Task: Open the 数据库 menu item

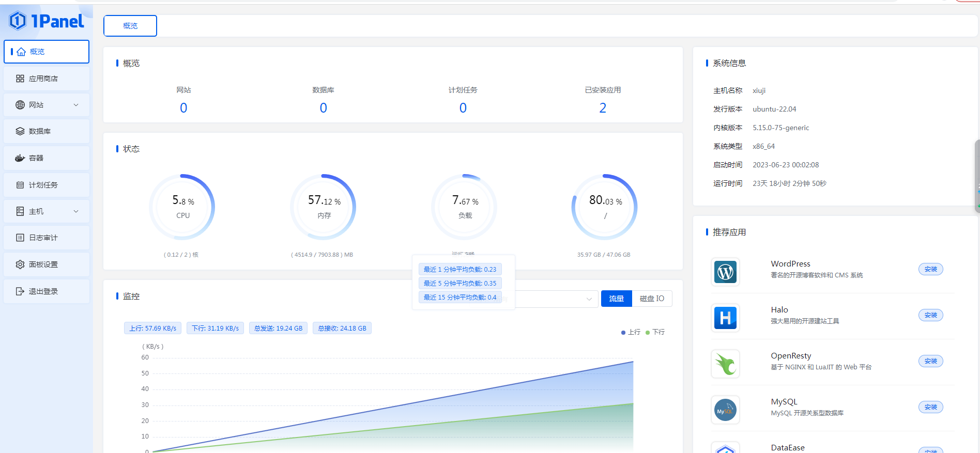Action: 47,131
